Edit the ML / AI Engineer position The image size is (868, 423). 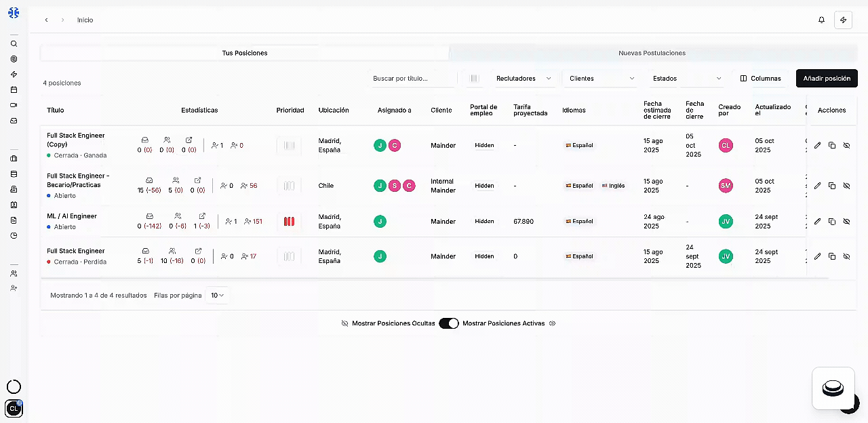point(817,221)
